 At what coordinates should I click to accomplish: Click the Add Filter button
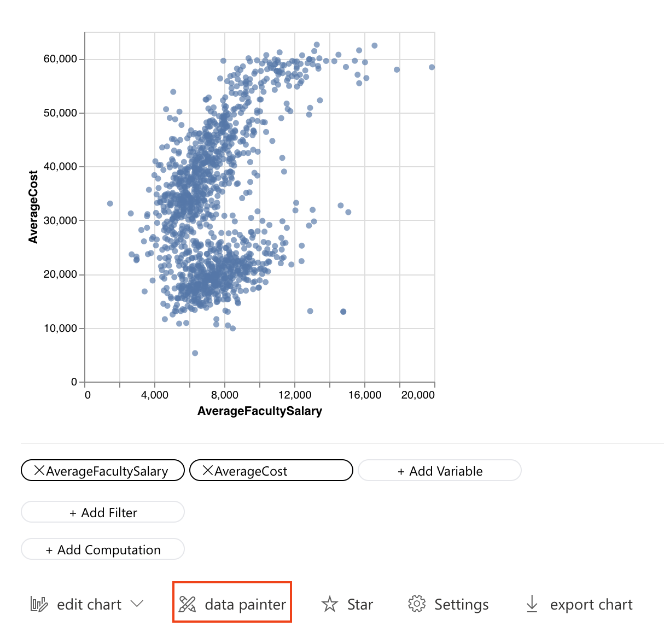[103, 512]
